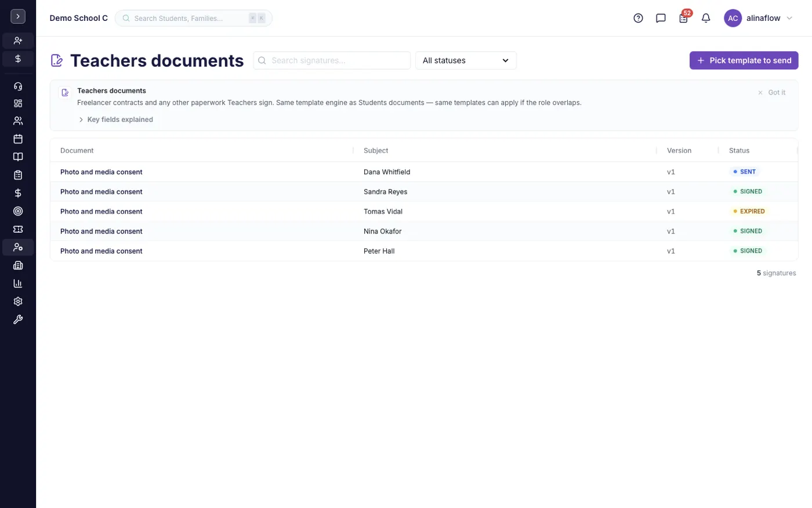812x508 pixels.
Task: Click subject Nina Okafor
Action: [x=382, y=231]
